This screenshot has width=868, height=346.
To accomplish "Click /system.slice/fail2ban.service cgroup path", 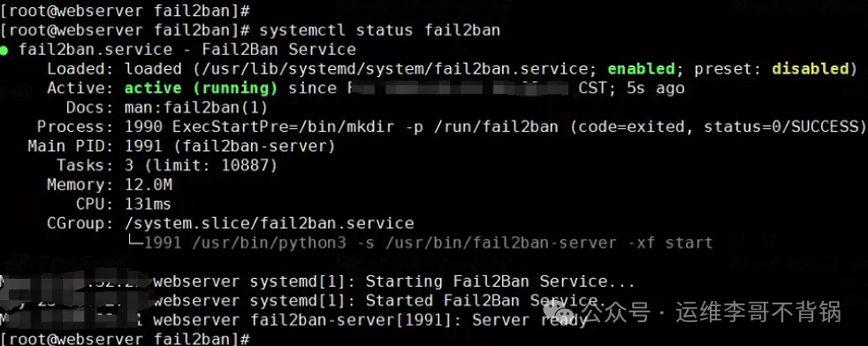I will pos(269,224).
